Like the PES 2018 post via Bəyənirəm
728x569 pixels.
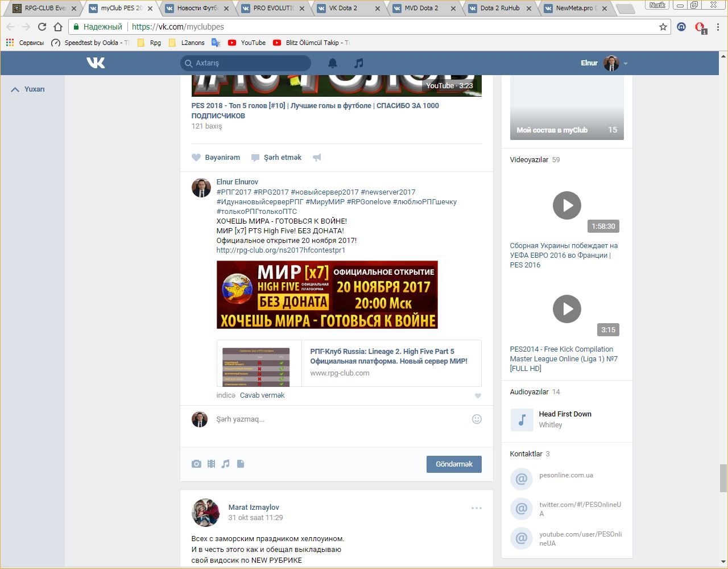point(216,158)
